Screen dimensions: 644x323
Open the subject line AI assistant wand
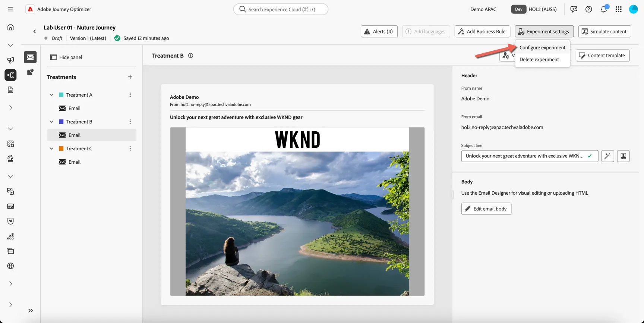[x=607, y=156]
